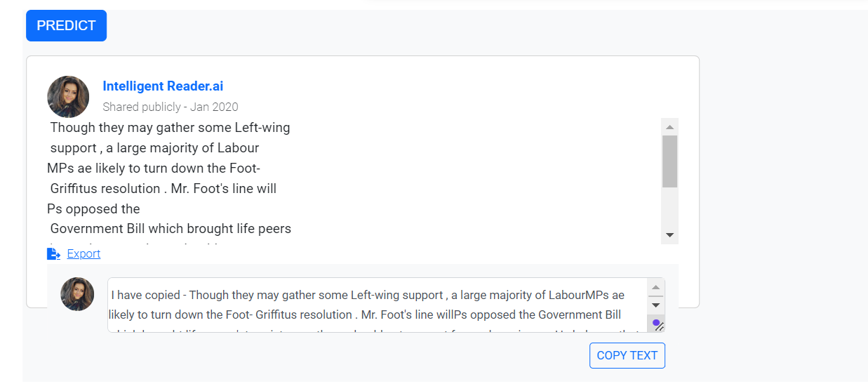Open the Export link

pyautogui.click(x=84, y=253)
